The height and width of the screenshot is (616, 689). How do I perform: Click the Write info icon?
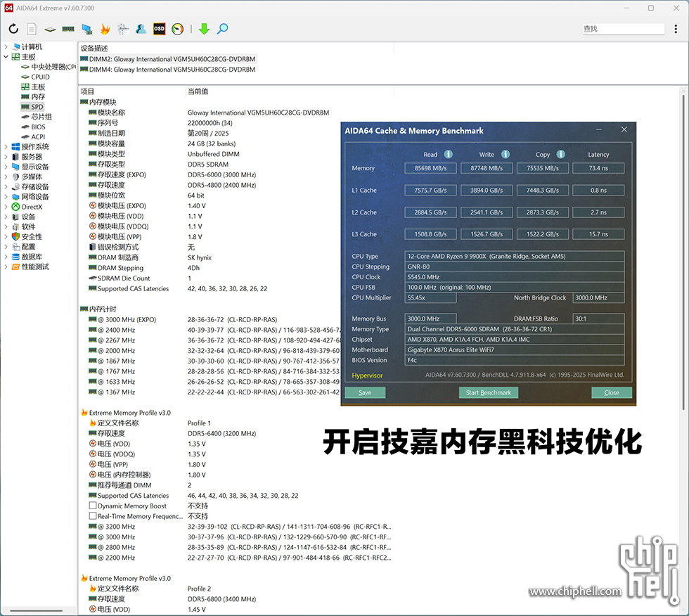(506, 154)
